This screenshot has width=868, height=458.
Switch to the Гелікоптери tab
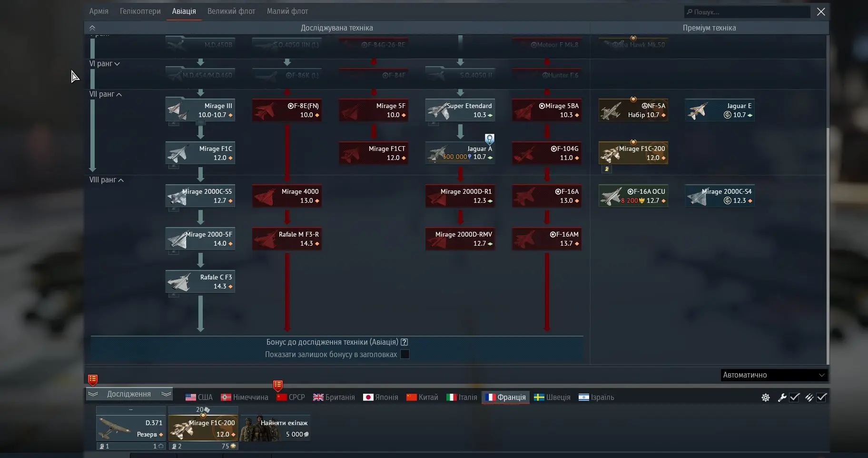pos(140,11)
